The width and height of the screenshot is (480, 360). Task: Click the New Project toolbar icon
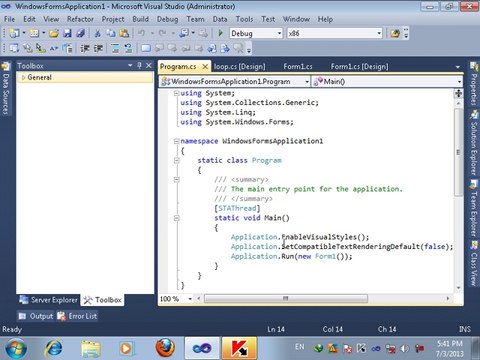tap(14, 33)
